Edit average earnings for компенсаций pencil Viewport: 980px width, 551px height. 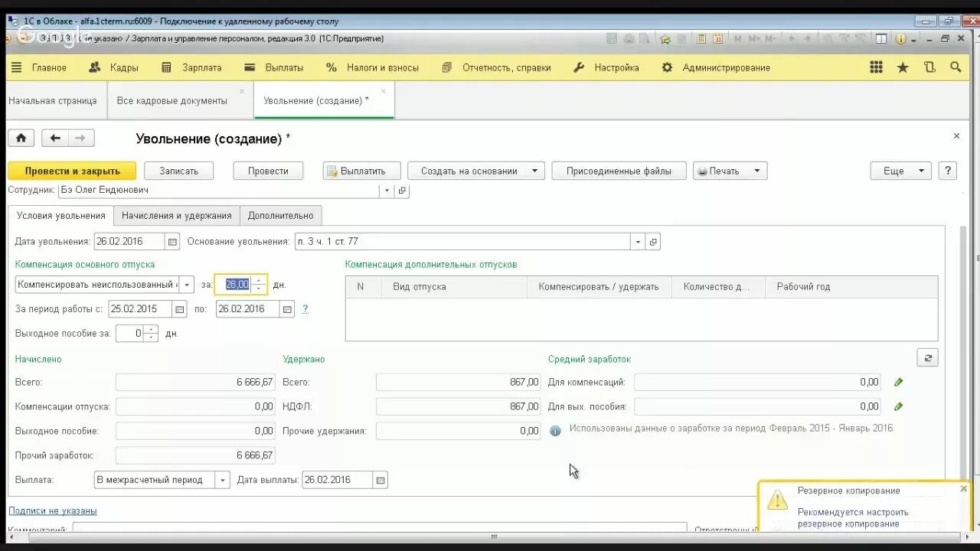(898, 382)
